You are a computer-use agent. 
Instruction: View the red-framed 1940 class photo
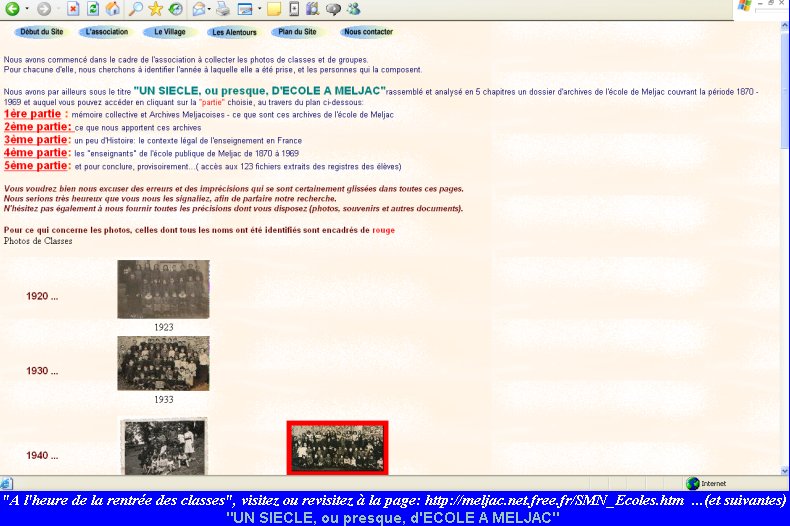click(337, 447)
